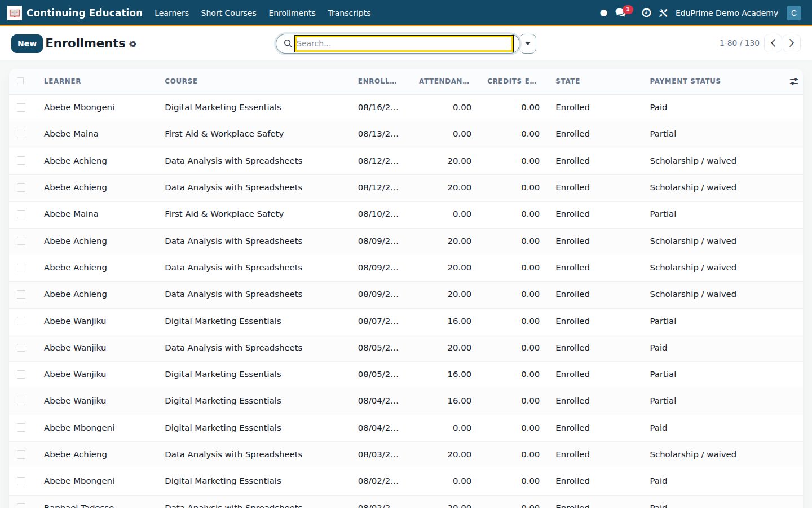
Task: Click attendance 16.00 on the 08/07 row
Action: tap(460, 321)
